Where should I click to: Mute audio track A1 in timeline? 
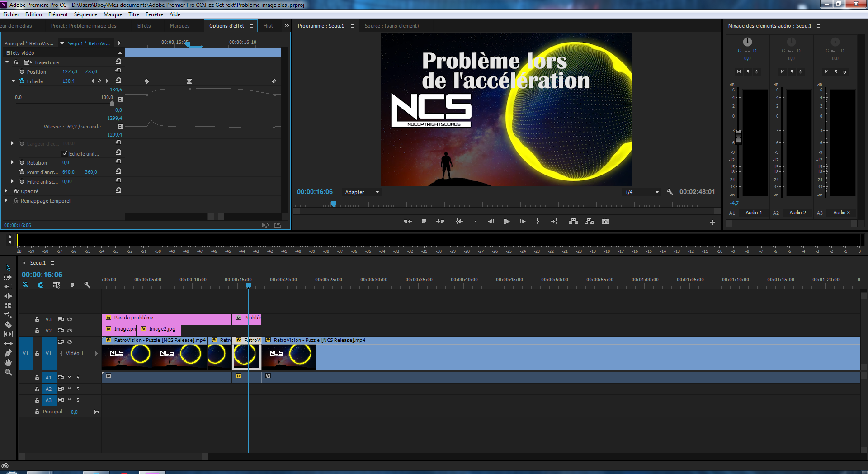(69, 377)
